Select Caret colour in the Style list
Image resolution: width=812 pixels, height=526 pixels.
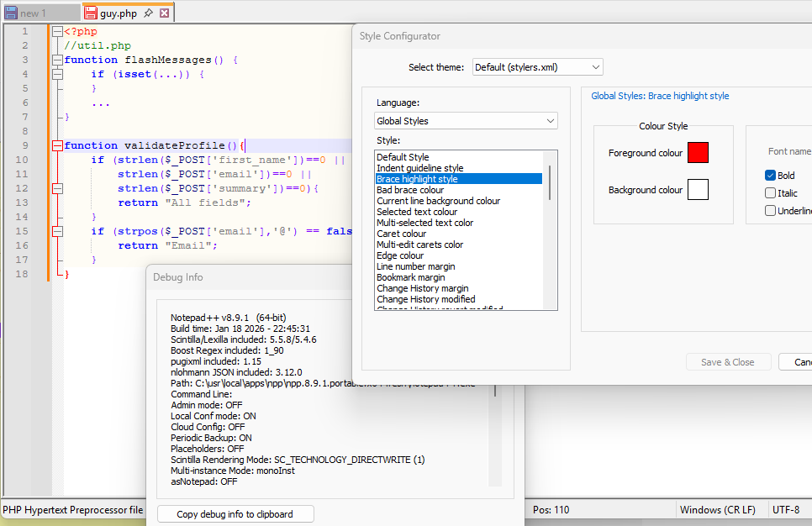401,234
